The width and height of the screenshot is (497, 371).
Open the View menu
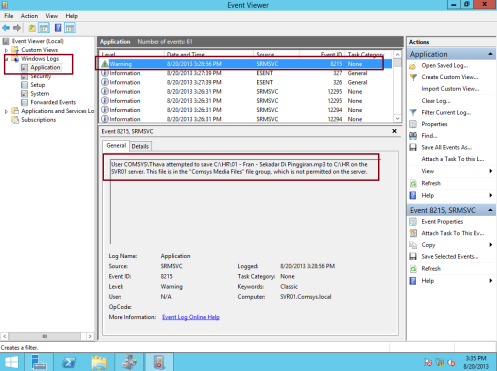pyautogui.click(x=51, y=16)
